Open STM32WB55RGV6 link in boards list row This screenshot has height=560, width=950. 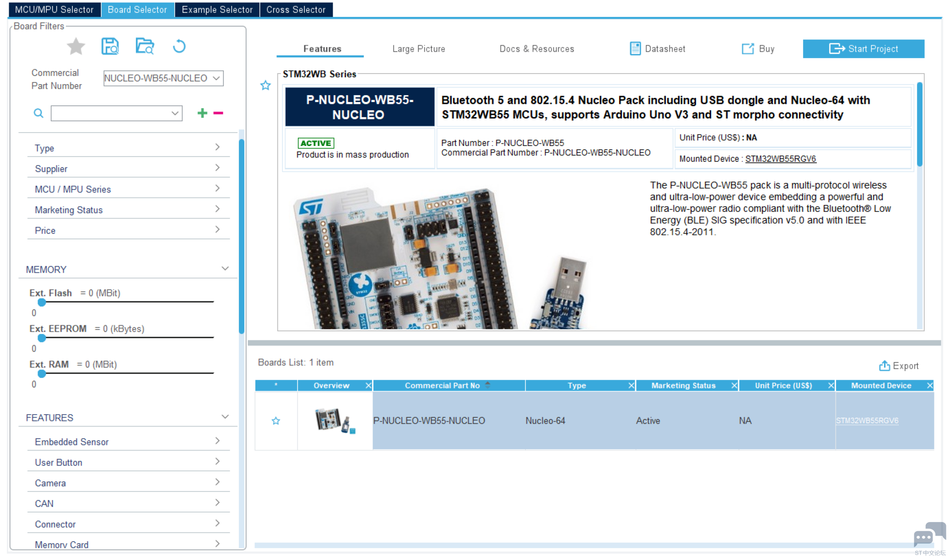click(867, 420)
